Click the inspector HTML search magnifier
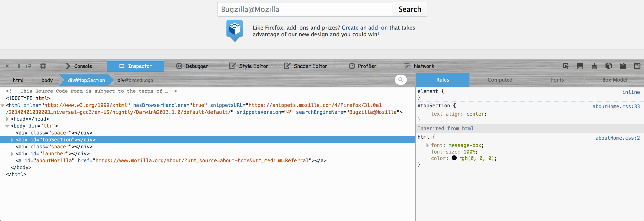The height and width of the screenshot is (221, 644). [401, 80]
